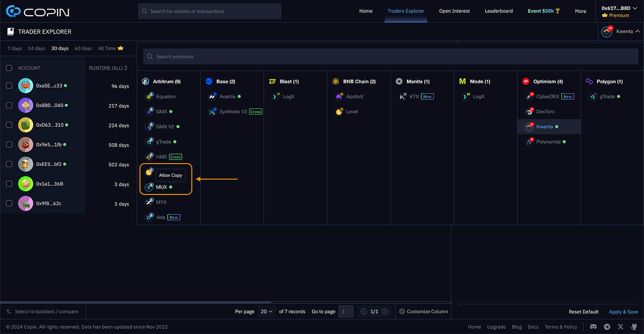Collapse the Kwenta protocol selector dropdown
644x334 pixels.
[x=620, y=31]
